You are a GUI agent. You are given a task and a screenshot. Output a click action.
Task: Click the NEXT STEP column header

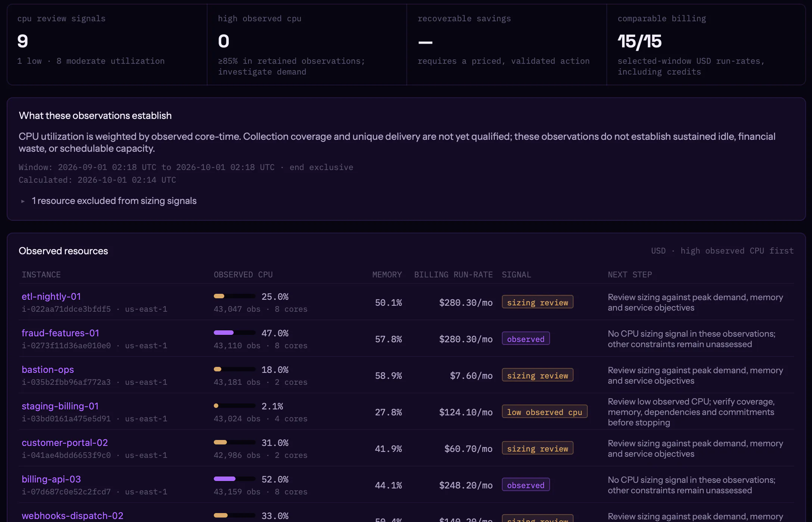coord(630,275)
